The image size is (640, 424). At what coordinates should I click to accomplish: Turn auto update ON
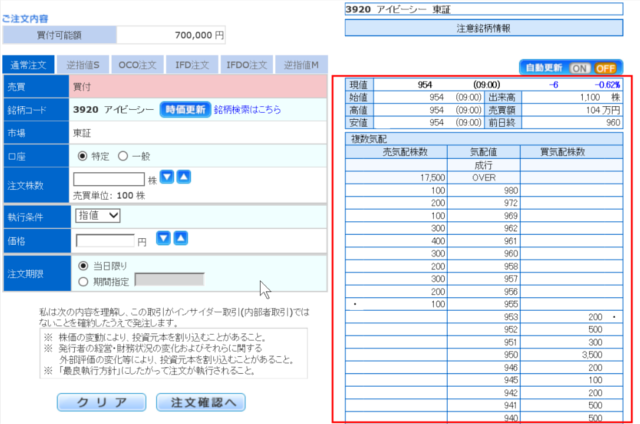tap(580, 68)
